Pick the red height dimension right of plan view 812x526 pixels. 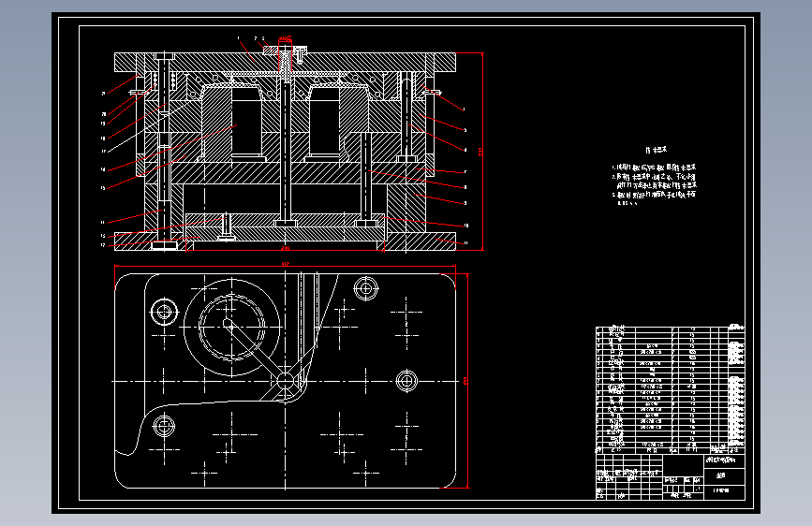pyautogui.click(x=466, y=381)
